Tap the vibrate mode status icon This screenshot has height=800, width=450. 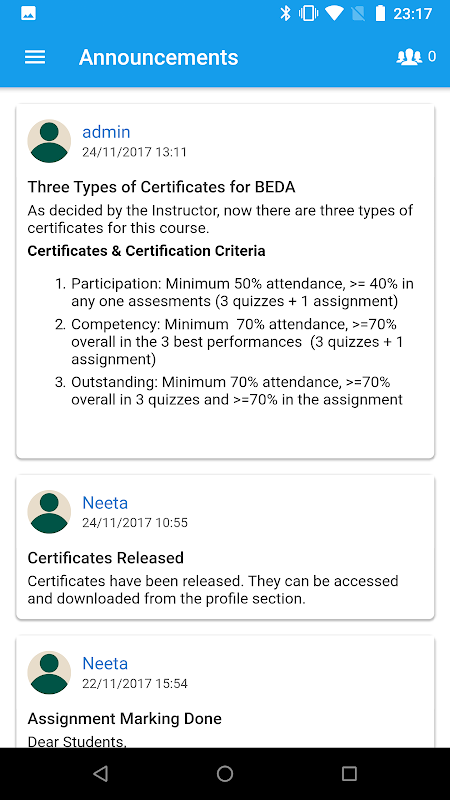click(309, 13)
